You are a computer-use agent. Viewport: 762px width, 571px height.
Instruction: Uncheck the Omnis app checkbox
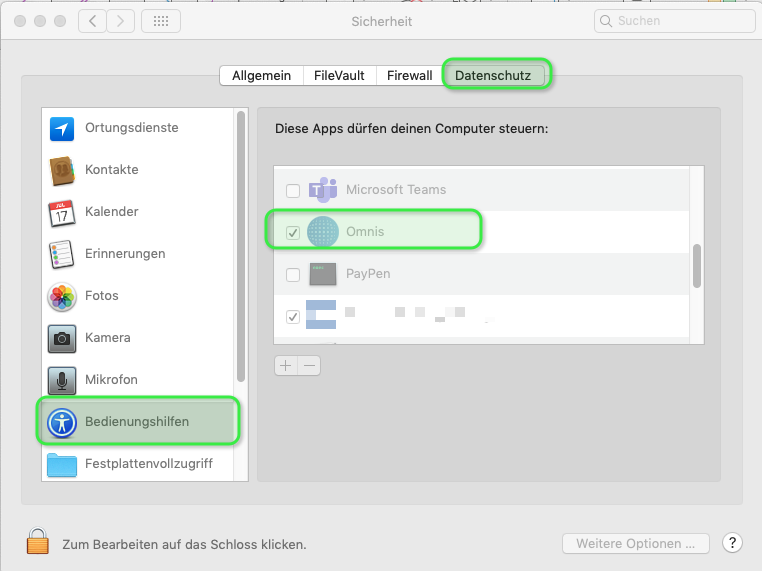tap(293, 232)
